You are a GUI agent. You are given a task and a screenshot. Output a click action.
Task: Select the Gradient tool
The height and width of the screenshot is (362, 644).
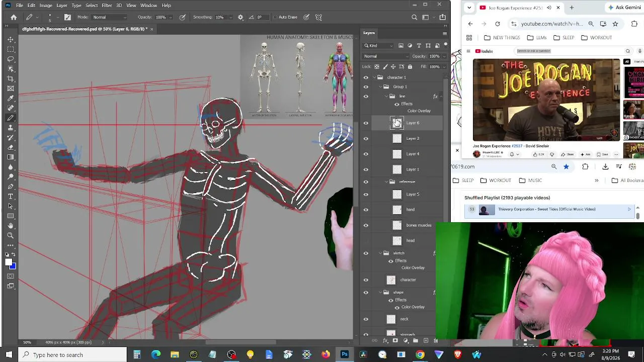[11, 157]
